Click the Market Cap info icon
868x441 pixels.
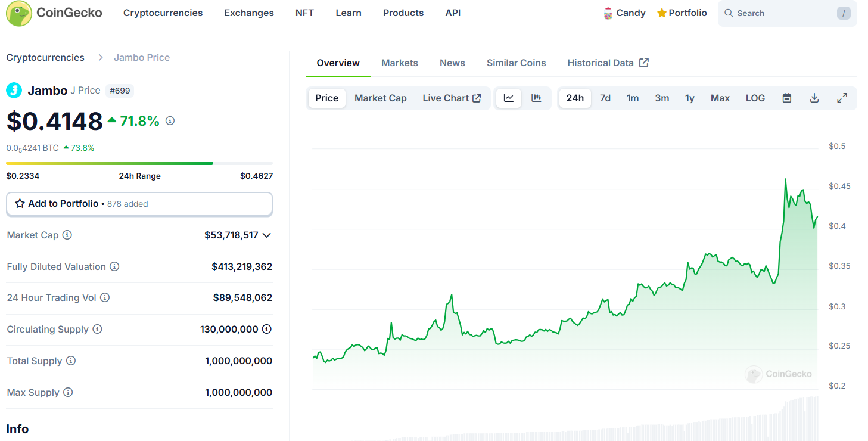click(67, 235)
